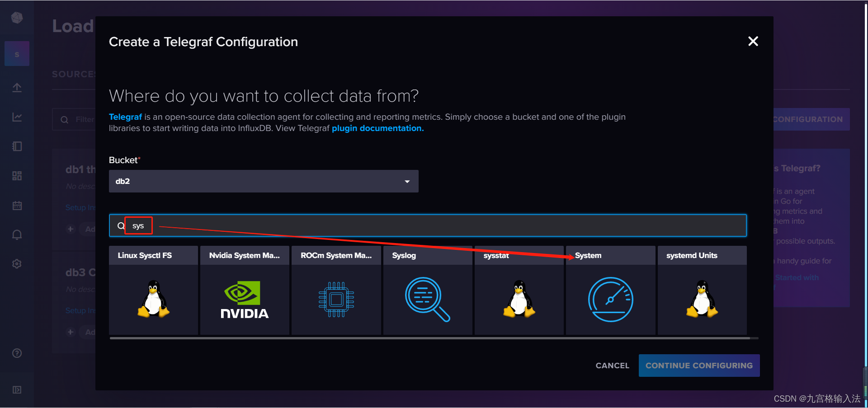Click CONTINUE CONFIGURING button

click(x=699, y=366)
